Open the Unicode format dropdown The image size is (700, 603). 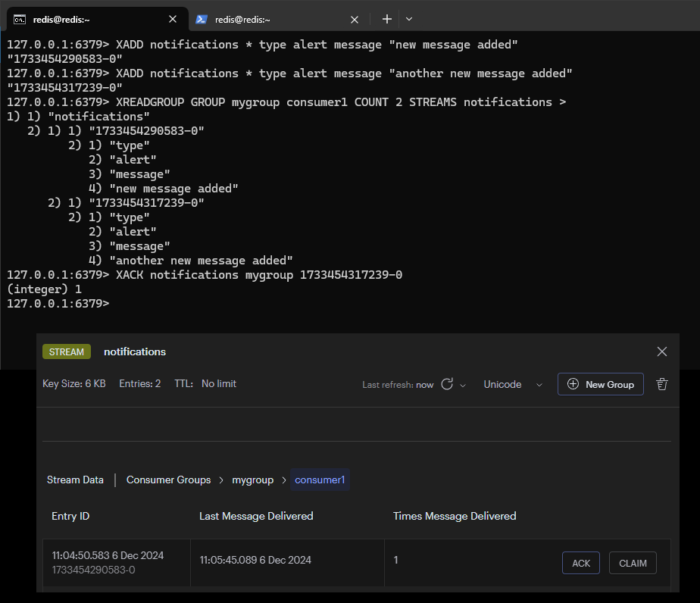[513, 384]
